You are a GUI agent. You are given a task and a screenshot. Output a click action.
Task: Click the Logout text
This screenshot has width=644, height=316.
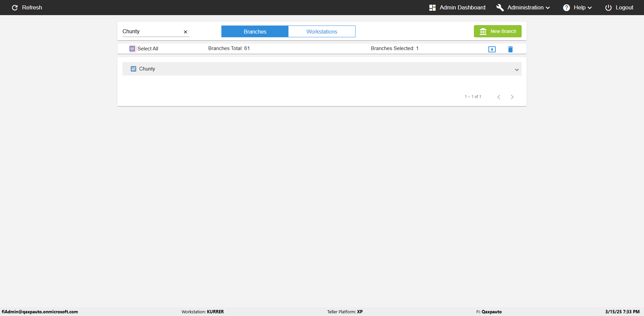(625, 7)
